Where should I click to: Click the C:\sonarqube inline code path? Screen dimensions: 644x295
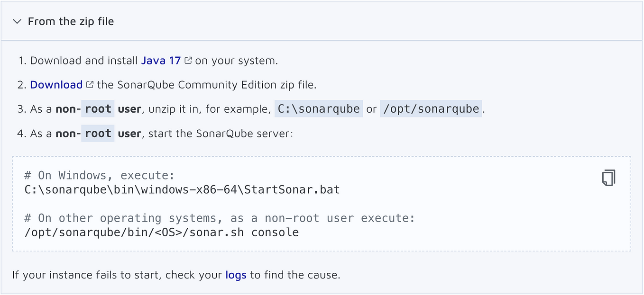[319, 109]
